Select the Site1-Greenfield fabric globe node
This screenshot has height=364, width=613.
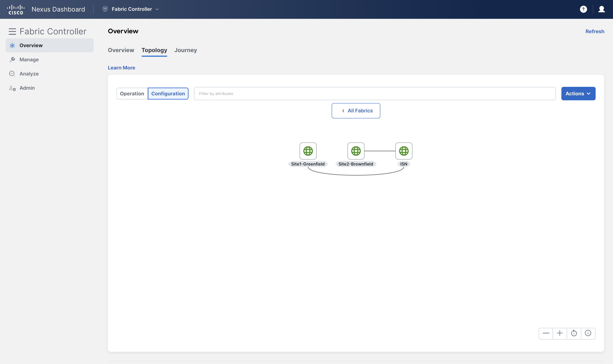click(308, 151)
